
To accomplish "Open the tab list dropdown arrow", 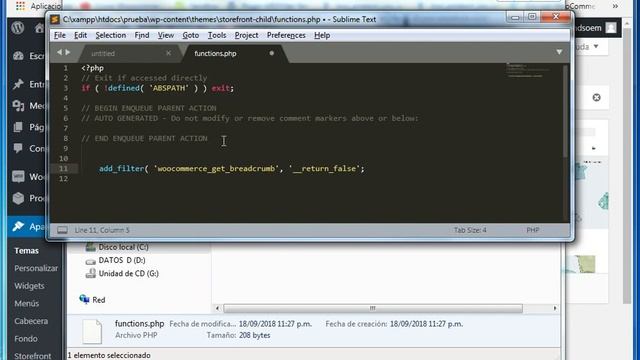I will [559, 52].
